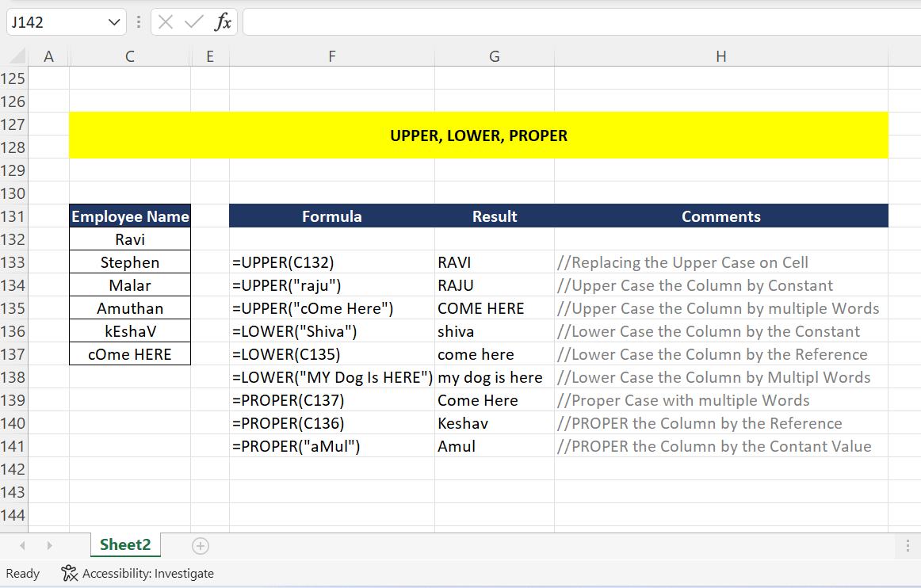
Task: Open the Name Box dropdown arrow
Action: pos(114,22)
